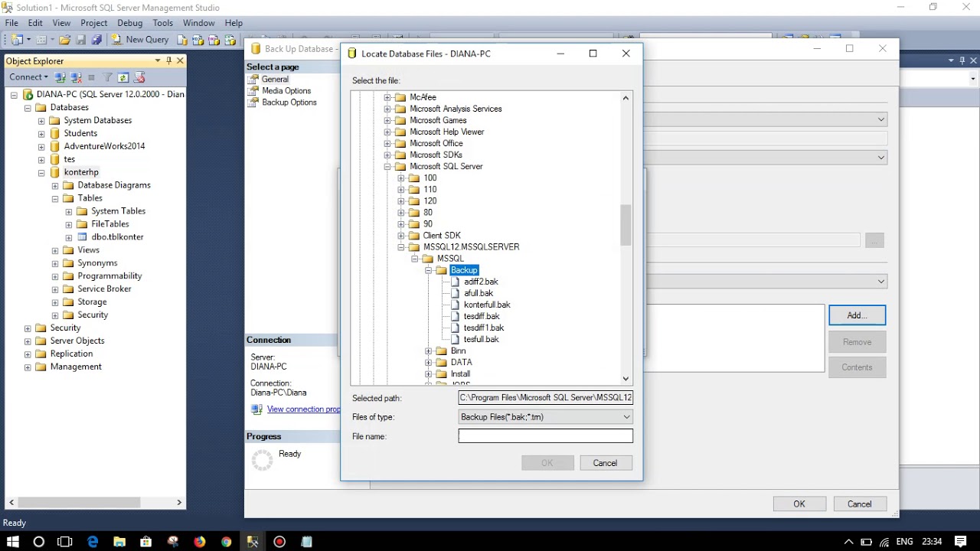Screen dimensions: 980x551
Task: Select tesdiff.bak backup file
Action: pyautogui.click(x=482, y=316)
